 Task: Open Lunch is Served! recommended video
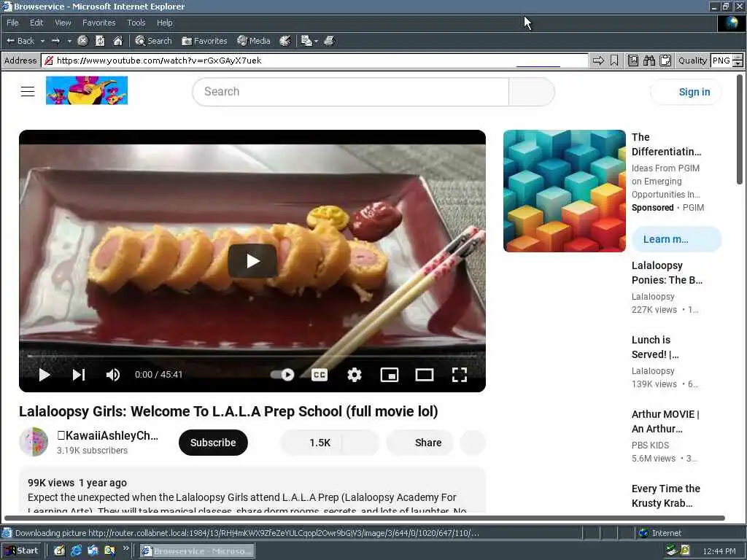(x=655, y=347)
